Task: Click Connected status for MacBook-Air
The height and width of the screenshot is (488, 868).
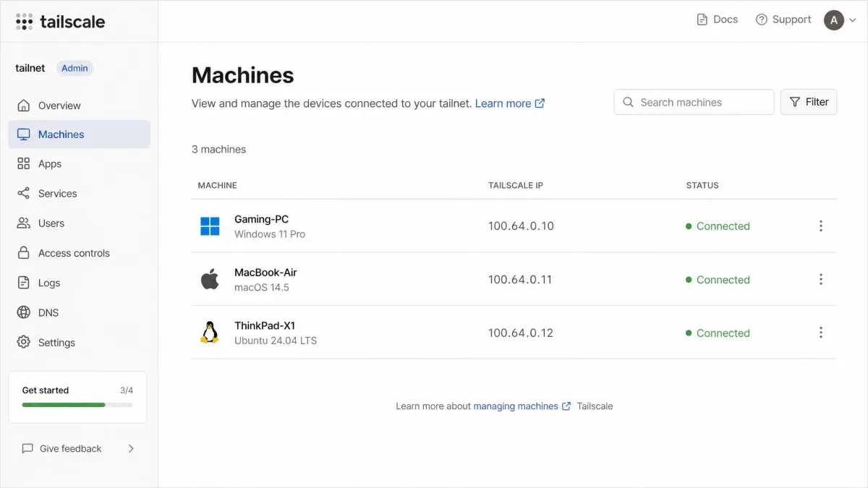Action: coord(718,279)
